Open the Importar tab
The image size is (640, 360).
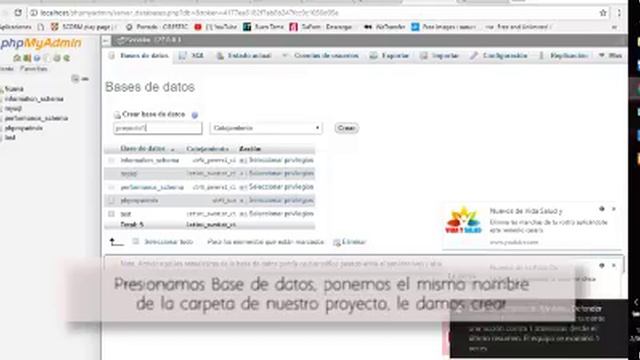[440, 56]
